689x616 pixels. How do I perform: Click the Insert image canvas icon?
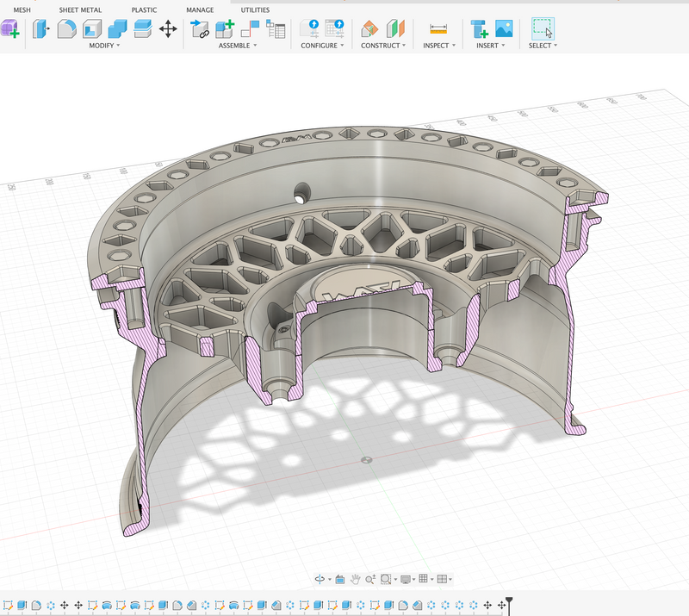click(x=504, y=29)
